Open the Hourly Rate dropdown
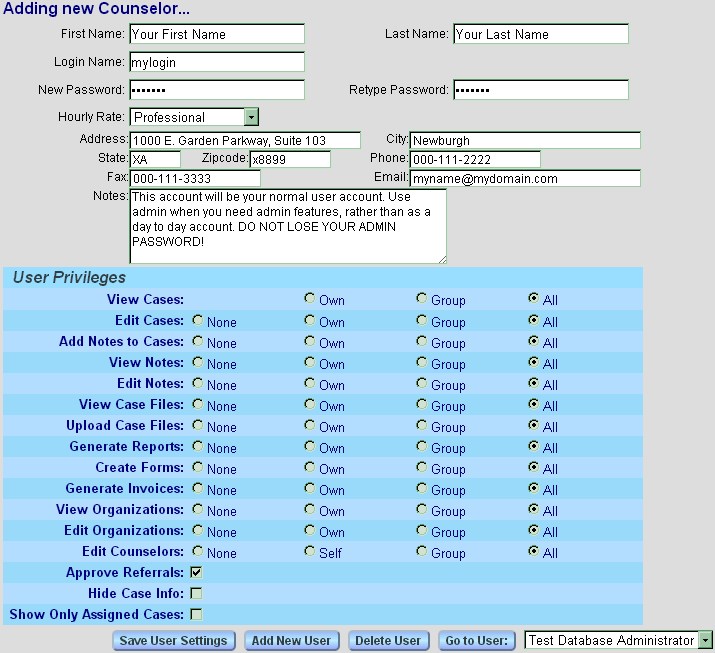715x653 pixels. tap(251, 117)
